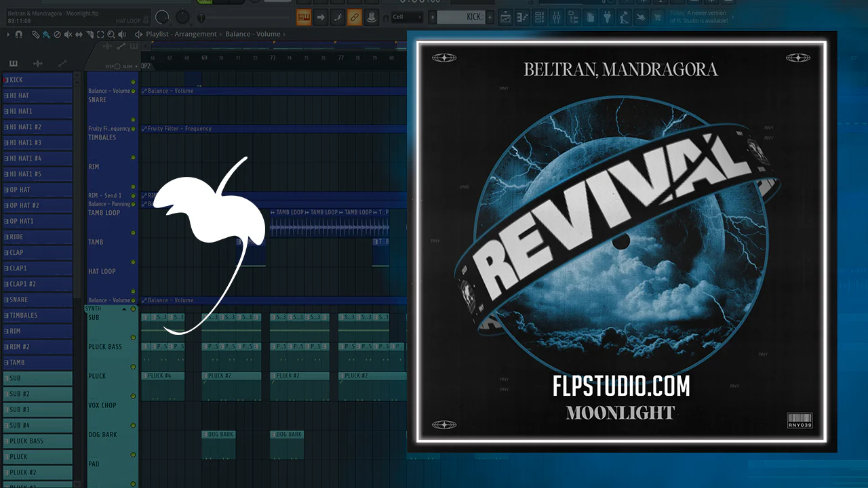
Task: Select the Delete tool
Action: click(57, 34)
